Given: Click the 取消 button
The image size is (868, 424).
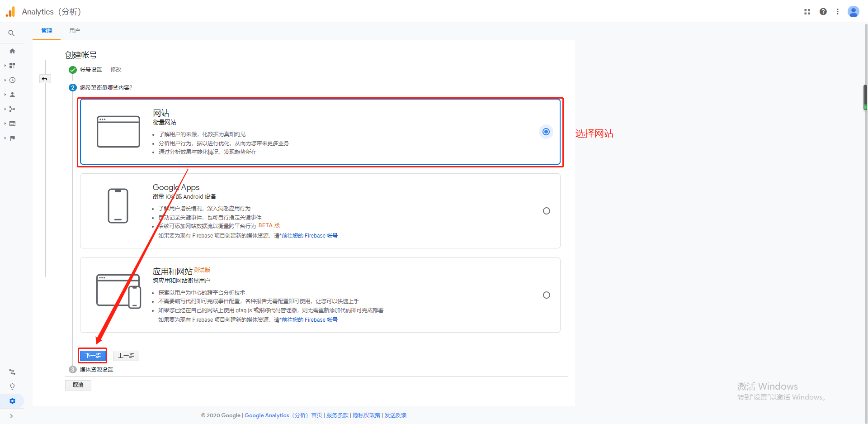Looking at the screenshot, I should click(78, 385).
